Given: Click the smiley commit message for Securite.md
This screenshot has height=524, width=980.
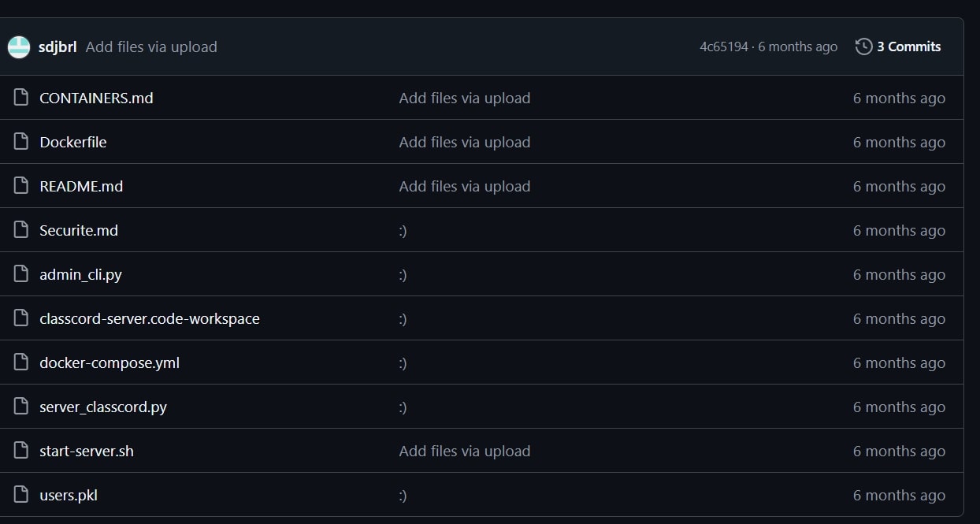Looking at the screenshot, I should [403, 230].
